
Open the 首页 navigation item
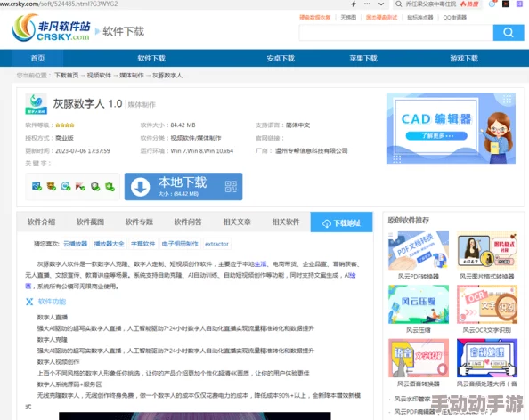tap(37, 59)
